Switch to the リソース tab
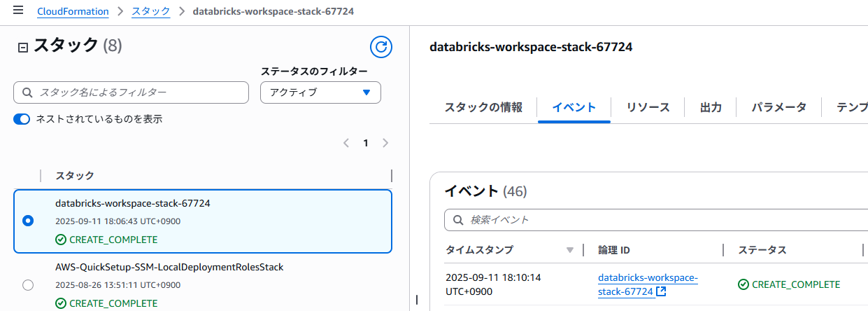The height and width of the screenshot is (311, 868). (x=648, y=107)
